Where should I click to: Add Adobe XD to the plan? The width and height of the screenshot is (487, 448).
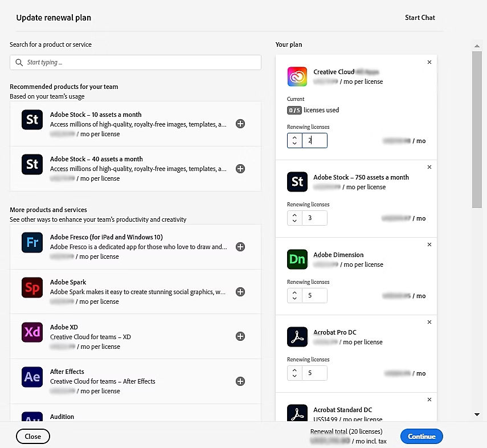[240, 336]
